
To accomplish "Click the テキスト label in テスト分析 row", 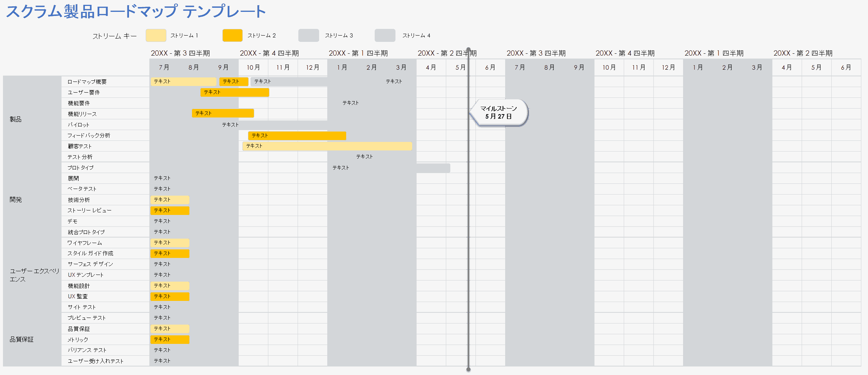I will (365, 157).
